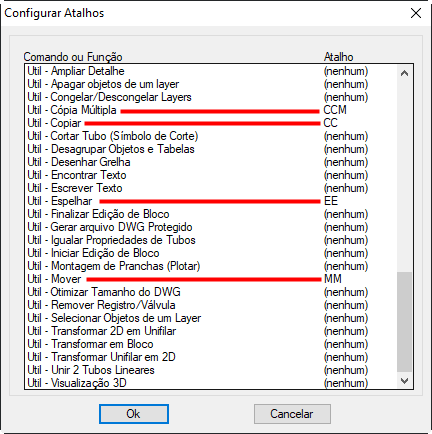Close the Configurar Atalhos dialog
This screenshot has height=434, width=432.
(x=416, y=13)
